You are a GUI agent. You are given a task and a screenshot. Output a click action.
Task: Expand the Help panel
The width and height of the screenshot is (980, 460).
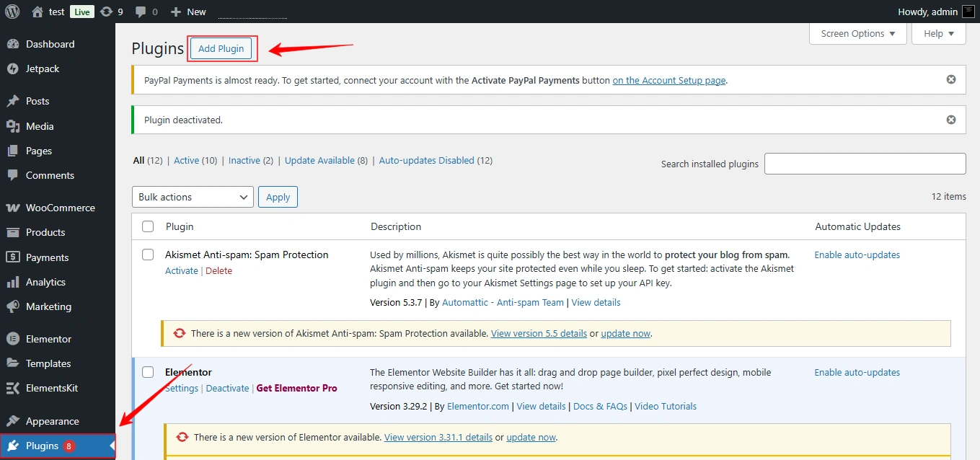point(938,33)
